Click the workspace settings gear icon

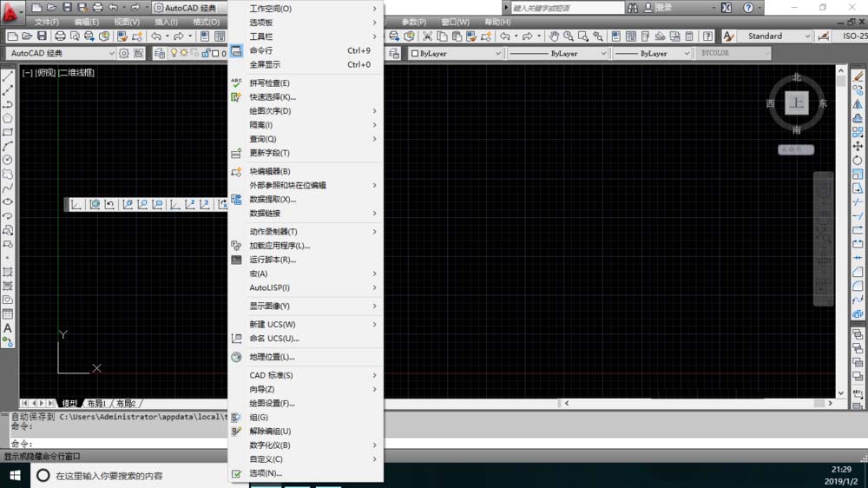pos(124,53)
